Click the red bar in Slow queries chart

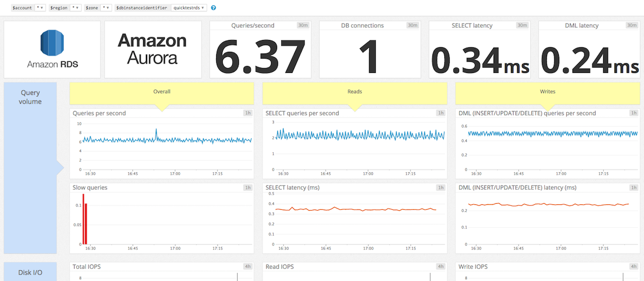[x=84, y=220]
